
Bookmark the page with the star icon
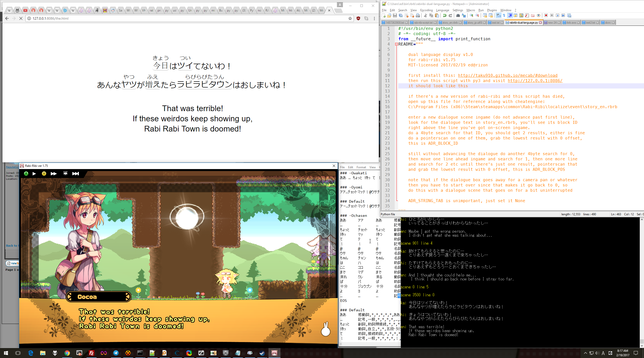(350, 18)
